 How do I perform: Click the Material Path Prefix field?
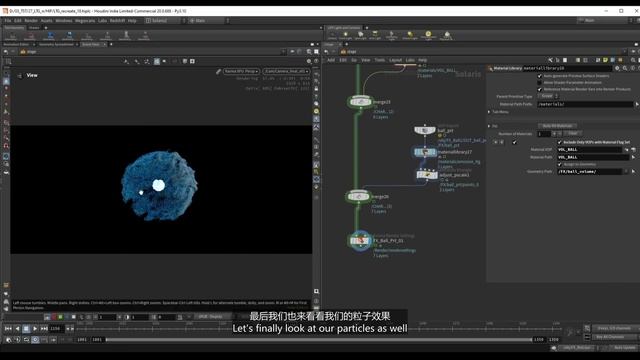[x=584, y=104]
